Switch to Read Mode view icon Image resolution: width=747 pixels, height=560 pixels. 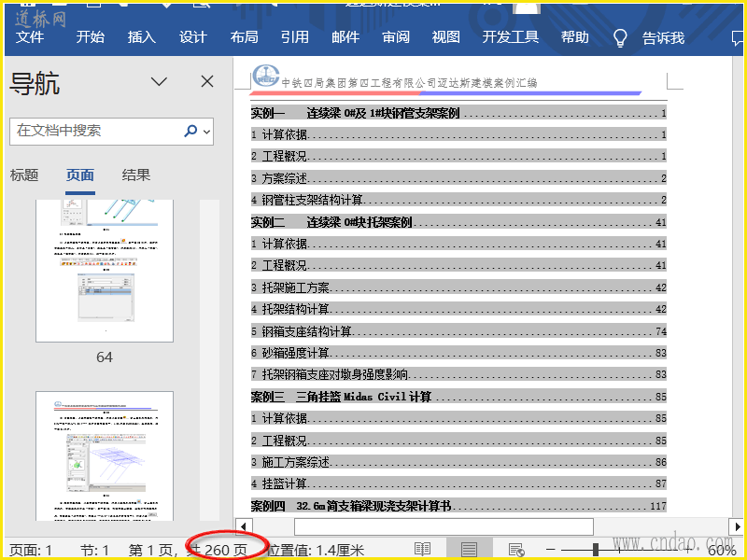(423, 550)
